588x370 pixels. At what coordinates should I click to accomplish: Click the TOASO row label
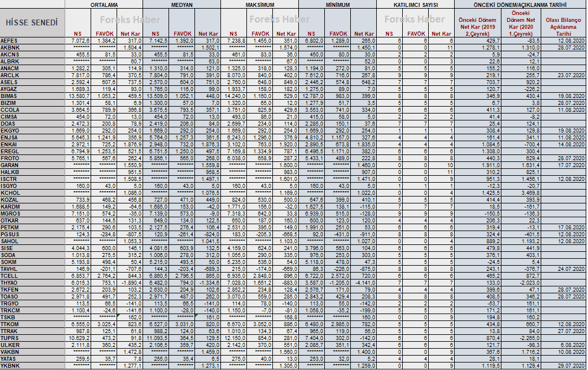coord(32,297)
